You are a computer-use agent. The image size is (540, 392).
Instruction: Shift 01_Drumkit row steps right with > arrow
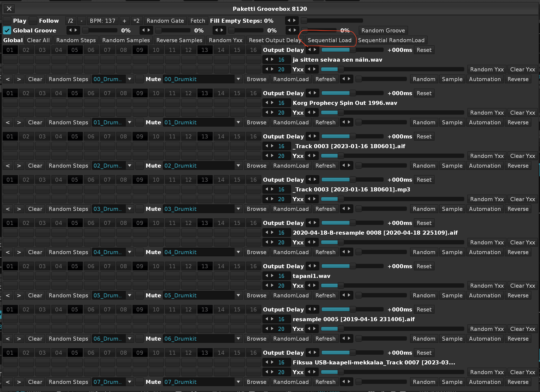(19, 122)
